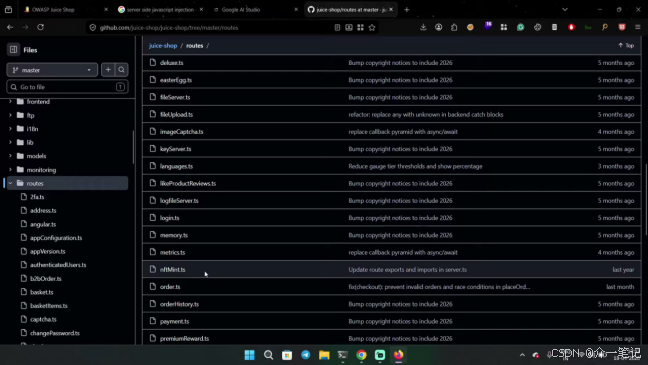Open address.ts in the file tree

(43, 210)
